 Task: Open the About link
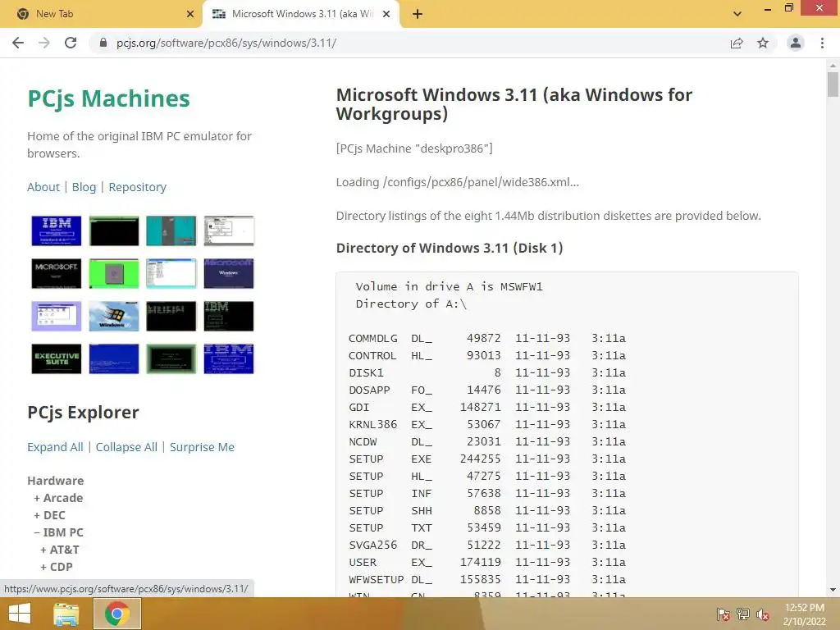click(x=43, y=187)
